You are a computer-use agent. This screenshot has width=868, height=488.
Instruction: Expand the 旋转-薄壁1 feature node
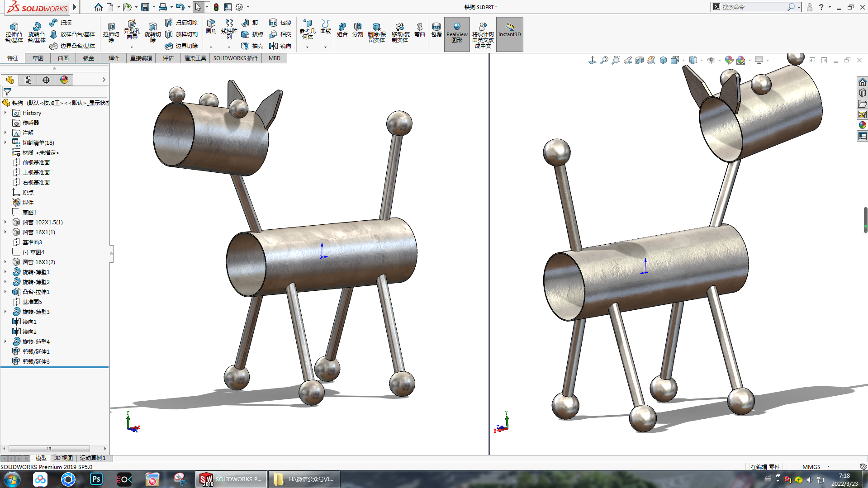pos(5,272)
